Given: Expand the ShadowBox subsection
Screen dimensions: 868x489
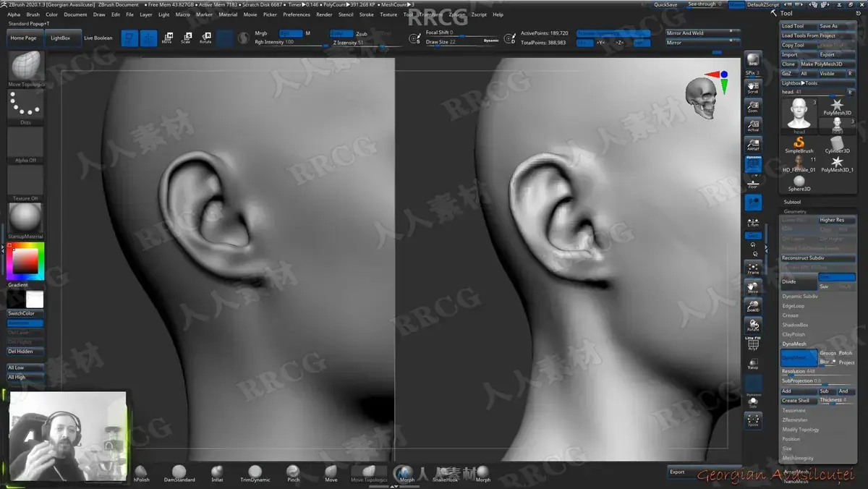Looking at the screenshot, I should pos(795,325).
